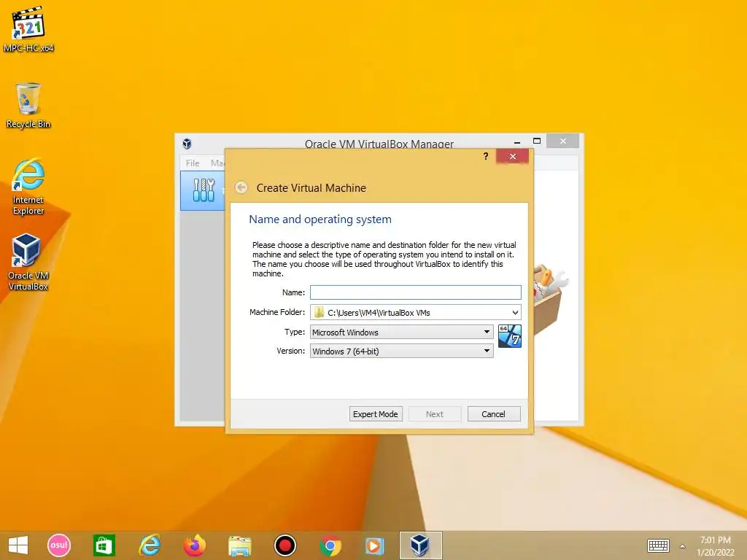Image resolution: width=747 pixels, height=560 pixels.
Task: Maximize the VirtualBox Manager window
Action: click(x=537, y=141)
